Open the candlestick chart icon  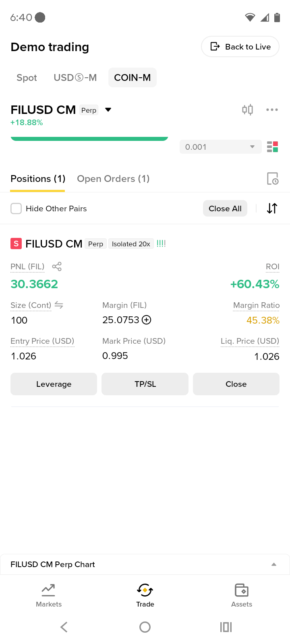coord(247,109)
